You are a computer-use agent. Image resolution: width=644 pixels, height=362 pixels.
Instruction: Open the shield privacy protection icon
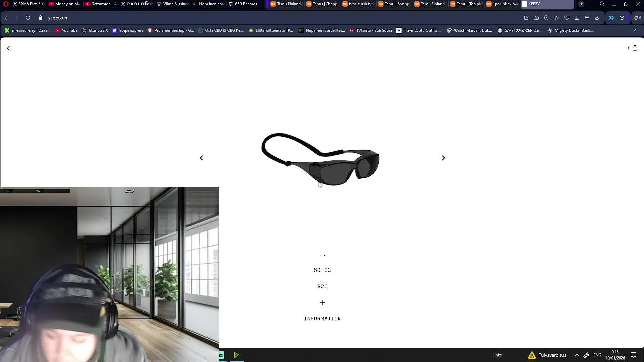click(x=546, y=18)
